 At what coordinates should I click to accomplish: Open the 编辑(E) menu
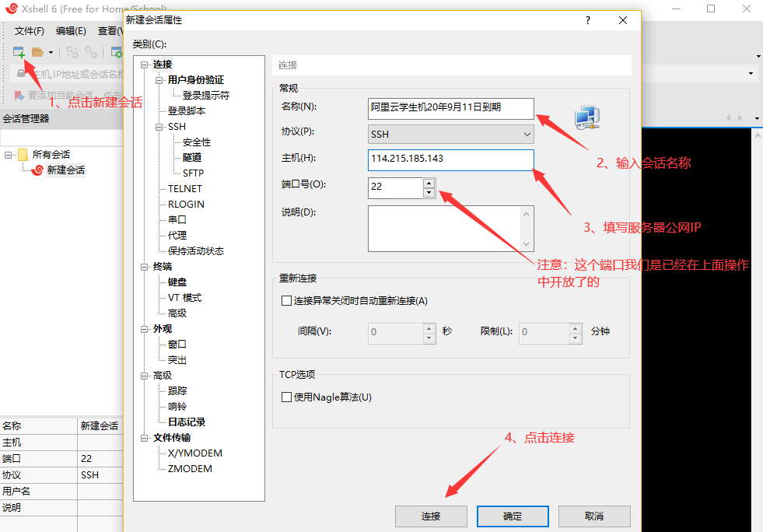[70, 30]
